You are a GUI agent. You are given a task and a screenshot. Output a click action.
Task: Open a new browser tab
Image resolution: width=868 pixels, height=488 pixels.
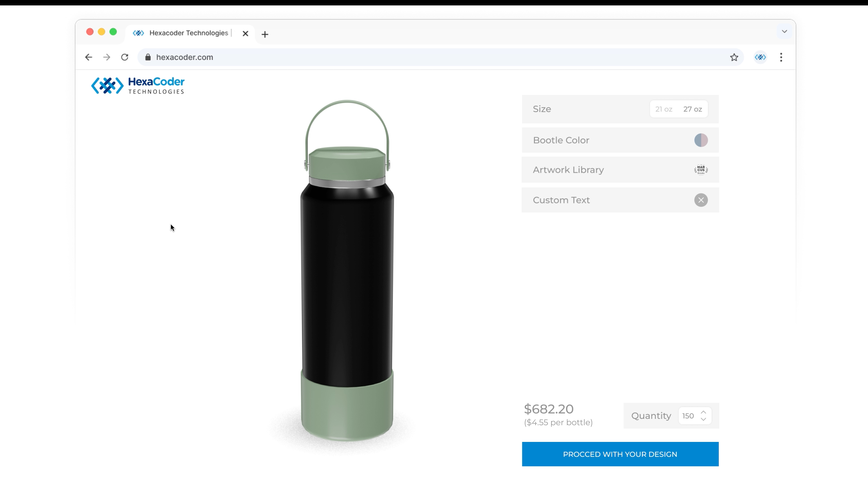(265, 34)
